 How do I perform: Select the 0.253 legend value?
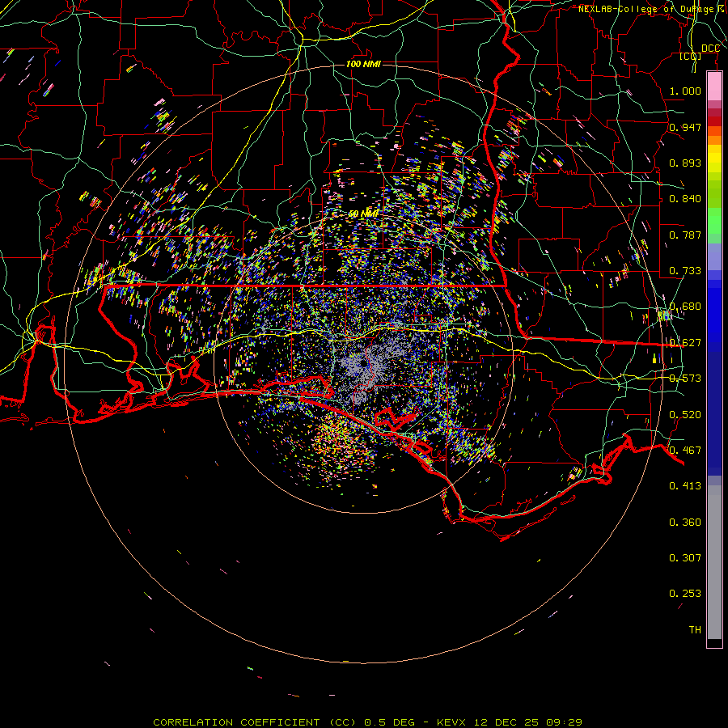685,594
